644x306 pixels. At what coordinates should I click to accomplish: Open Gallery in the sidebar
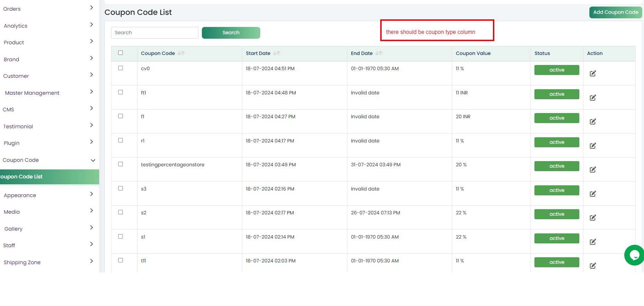tap(13, 229)
